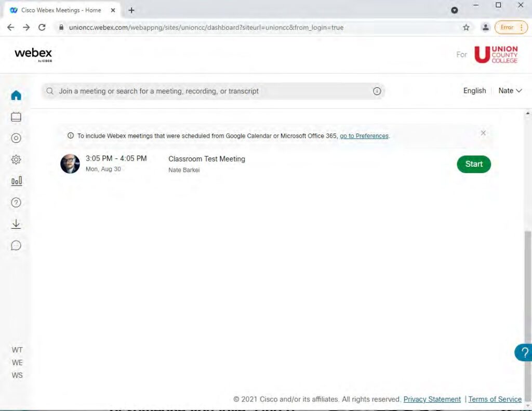Open the Home icon in sidebar
The height and width of the screenshot is (411, 532).
16,96
